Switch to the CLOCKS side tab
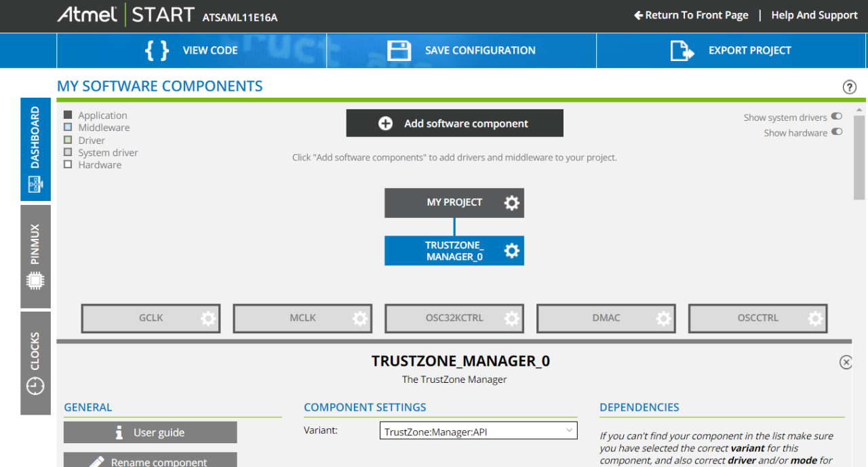 (x=35, y=363)
